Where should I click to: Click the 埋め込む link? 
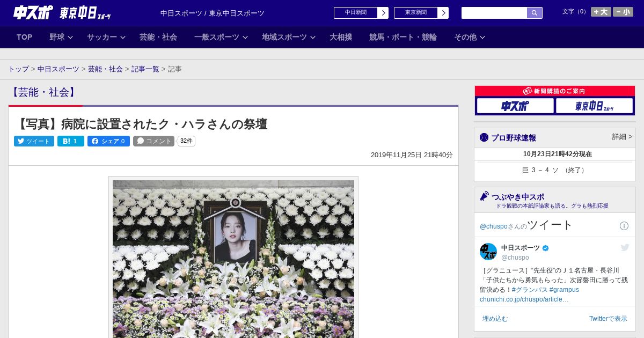[495, 319]
